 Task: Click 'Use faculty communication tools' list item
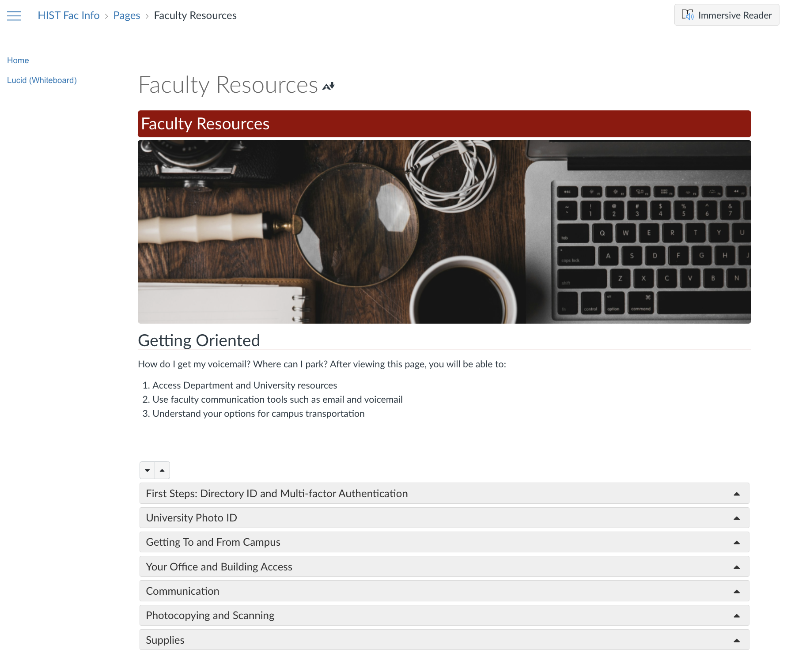277,400
